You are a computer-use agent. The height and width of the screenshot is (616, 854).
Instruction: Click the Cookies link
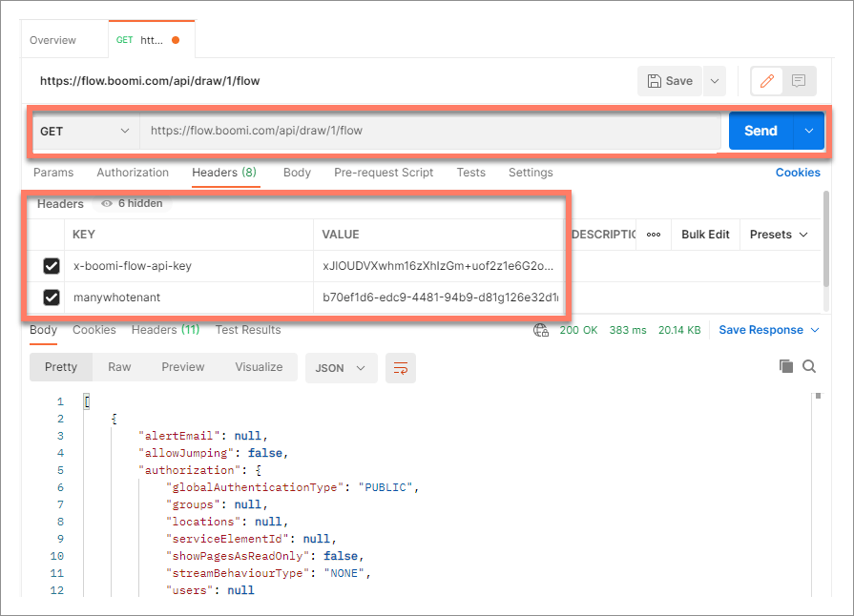point(798,173)
